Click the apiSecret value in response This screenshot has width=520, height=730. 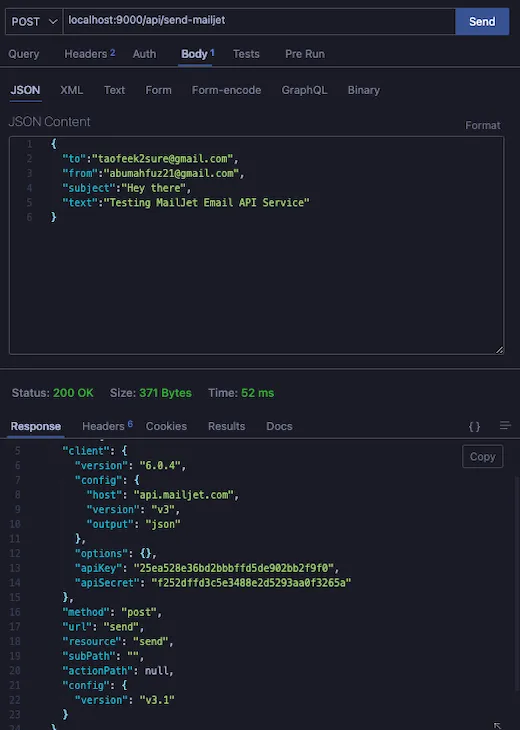[251, 582]
